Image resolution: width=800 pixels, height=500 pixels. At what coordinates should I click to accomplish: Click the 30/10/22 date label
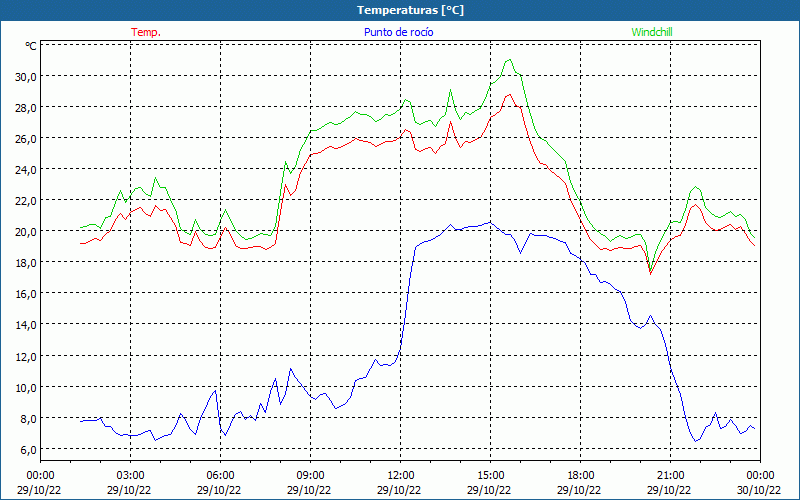coord(759,490)
